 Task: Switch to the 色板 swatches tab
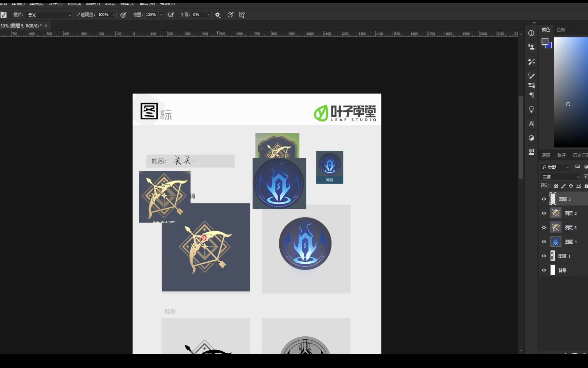pyautogui.click(x=561, y=30)
